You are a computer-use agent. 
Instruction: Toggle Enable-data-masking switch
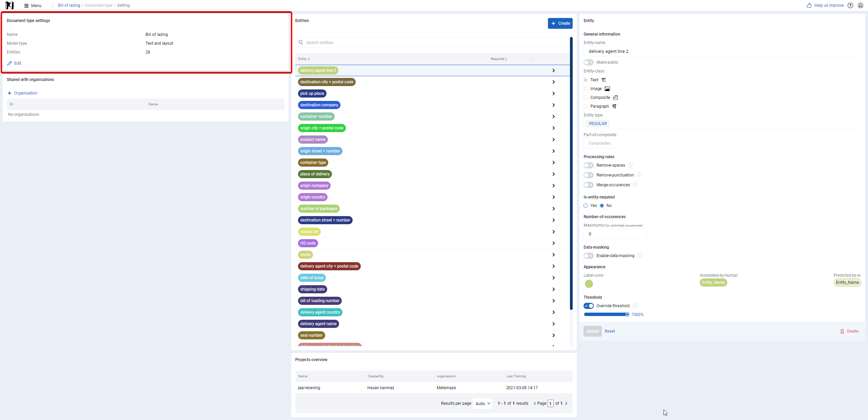(589, 256)
